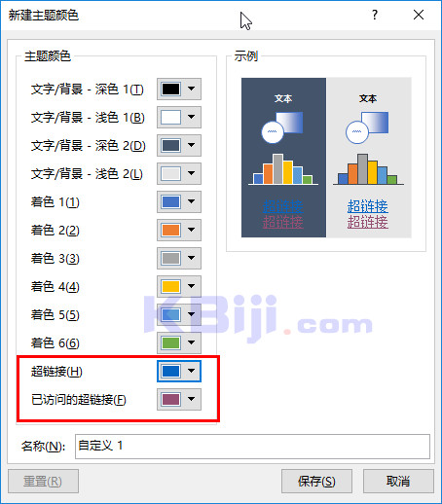Click the dark background preview sample
The image size is (442, 504).
pyautogui.click(x=283, y=158)
